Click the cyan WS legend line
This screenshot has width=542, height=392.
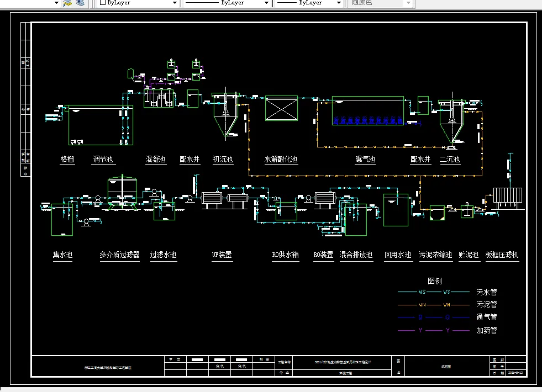tap(434, 292)
